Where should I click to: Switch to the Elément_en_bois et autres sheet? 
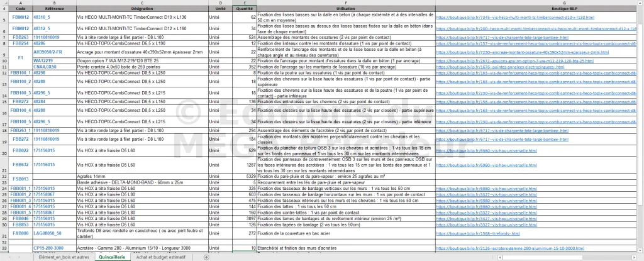point(64,257)
